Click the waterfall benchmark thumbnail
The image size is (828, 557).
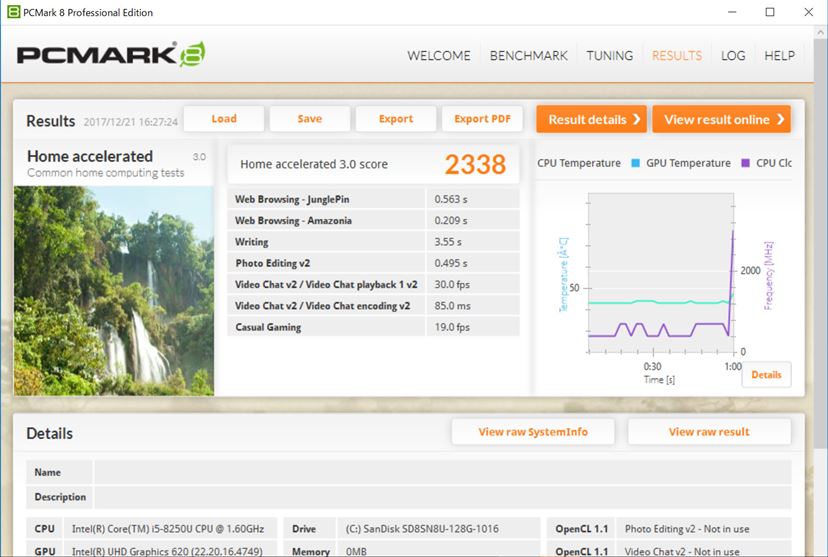pos(114,291)
